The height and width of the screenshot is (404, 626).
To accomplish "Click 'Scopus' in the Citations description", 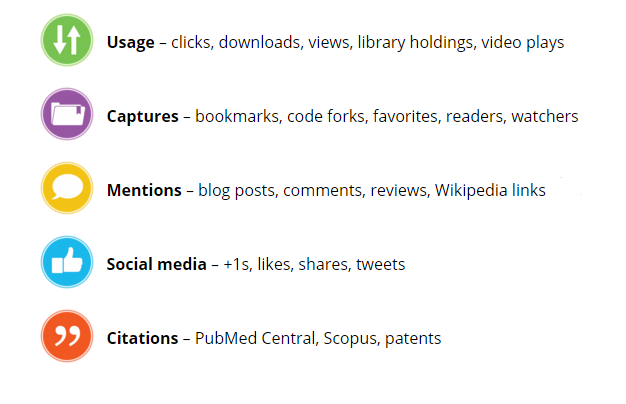I will tap(350, 339).
